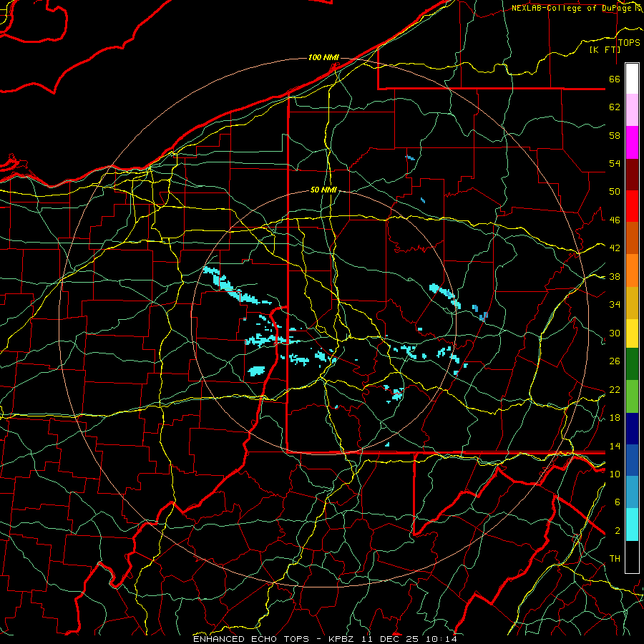Click the legend value "14"
Image resolution: width=644 pixels, height=644 pixels.
click(x=615, y=446)
